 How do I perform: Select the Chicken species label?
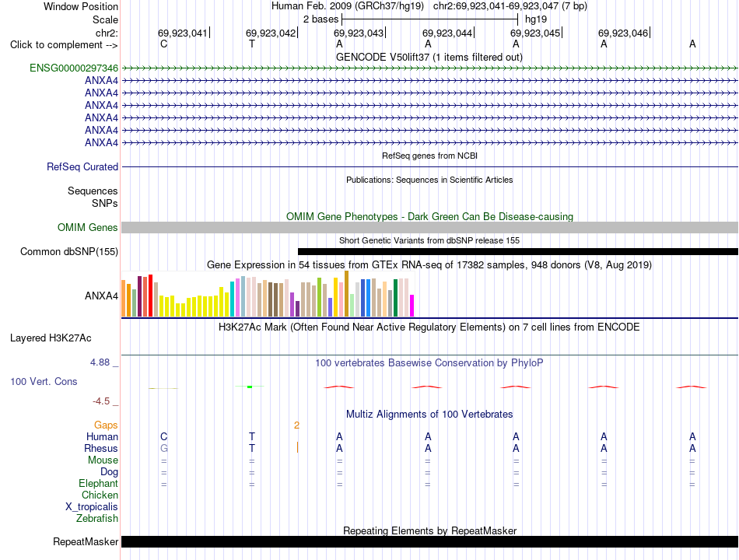coord(100,495)
